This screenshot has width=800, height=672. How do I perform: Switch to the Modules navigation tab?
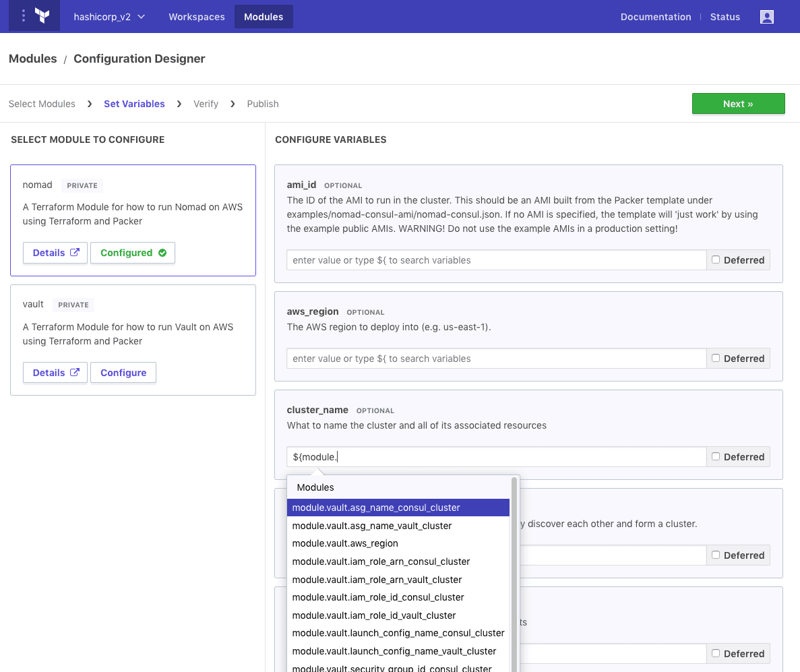pyautogui.click(x=264, y=17)
